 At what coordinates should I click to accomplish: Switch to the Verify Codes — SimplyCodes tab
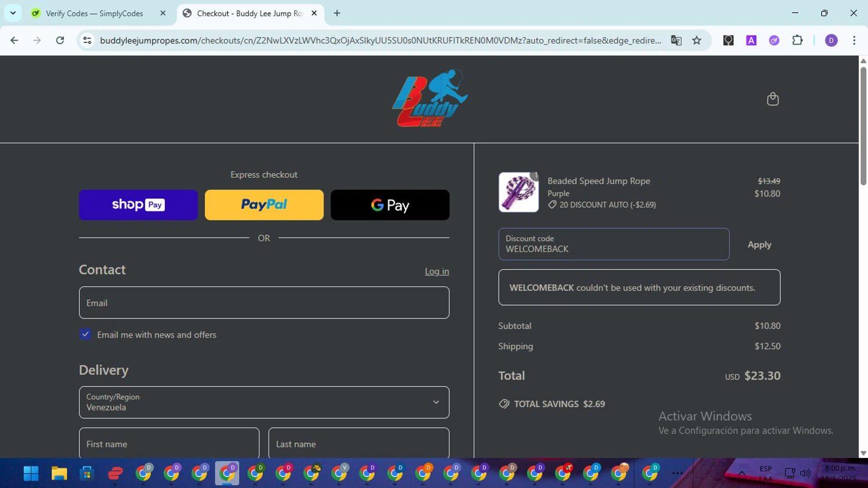(x=94, y=13)
